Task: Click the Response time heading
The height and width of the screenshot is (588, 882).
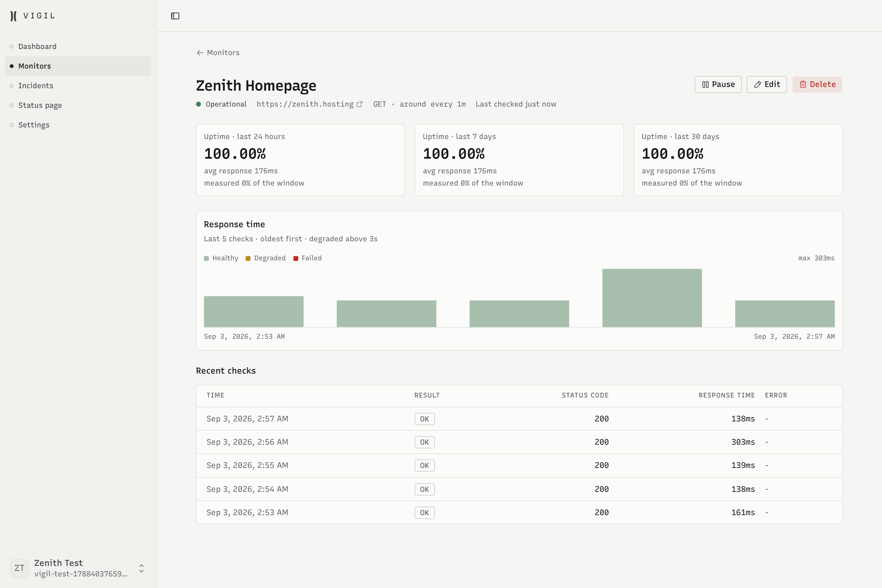Action: [234, 224]
